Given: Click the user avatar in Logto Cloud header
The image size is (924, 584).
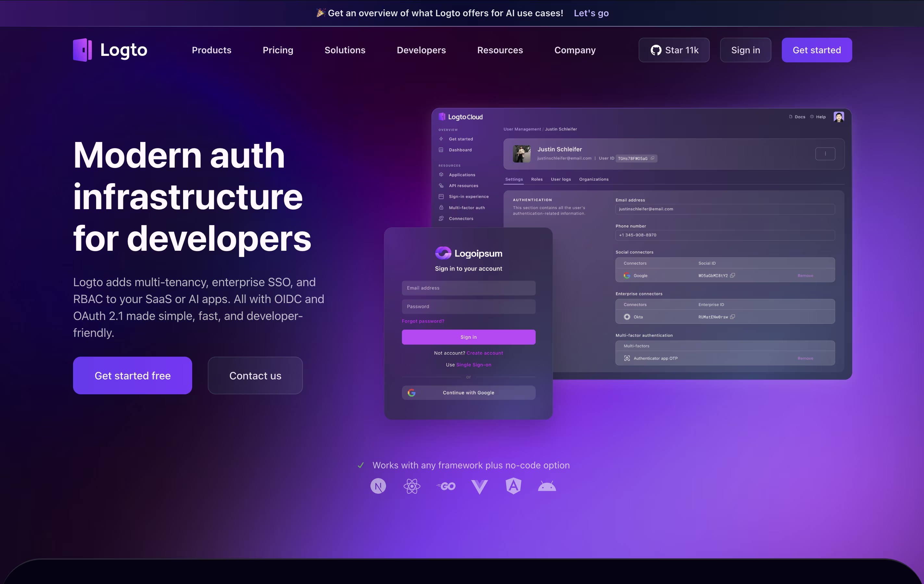Looking at the screenshot, I should [x=839, y=117].
